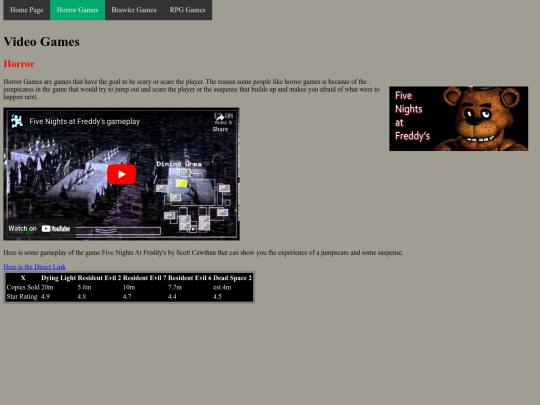The width and height of the screenshot is (540, 405).
Task: Click the 'Resident Evil 2' table header
Action: 99,278
